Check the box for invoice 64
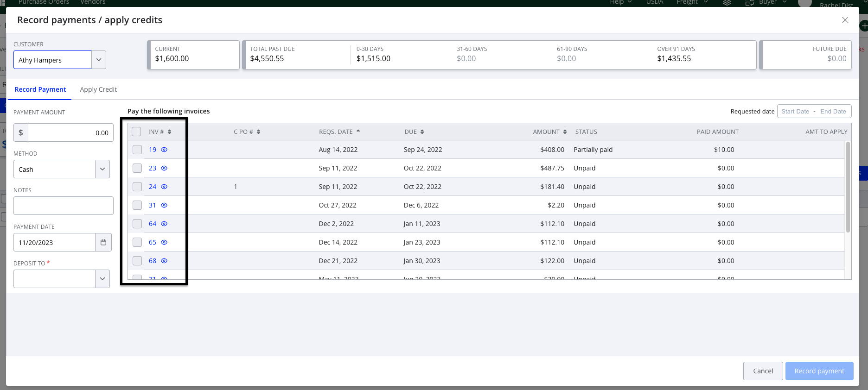 (137, 224)
